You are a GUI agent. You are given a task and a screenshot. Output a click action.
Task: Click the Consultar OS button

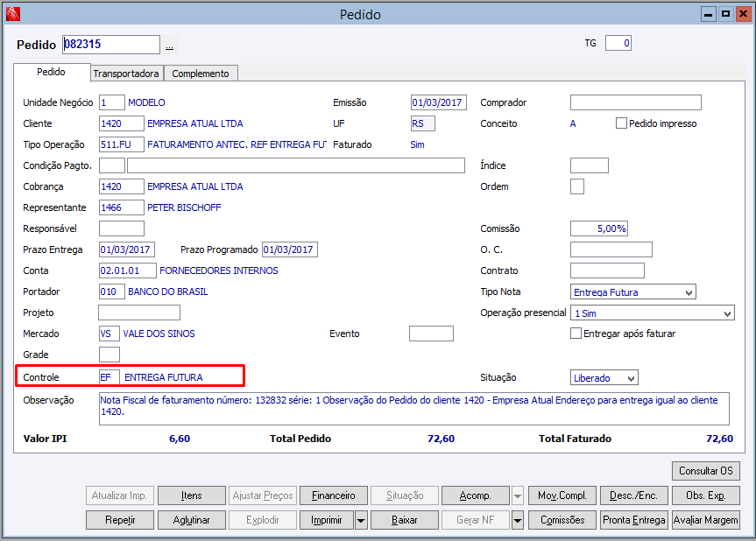(x=706, y=471)
